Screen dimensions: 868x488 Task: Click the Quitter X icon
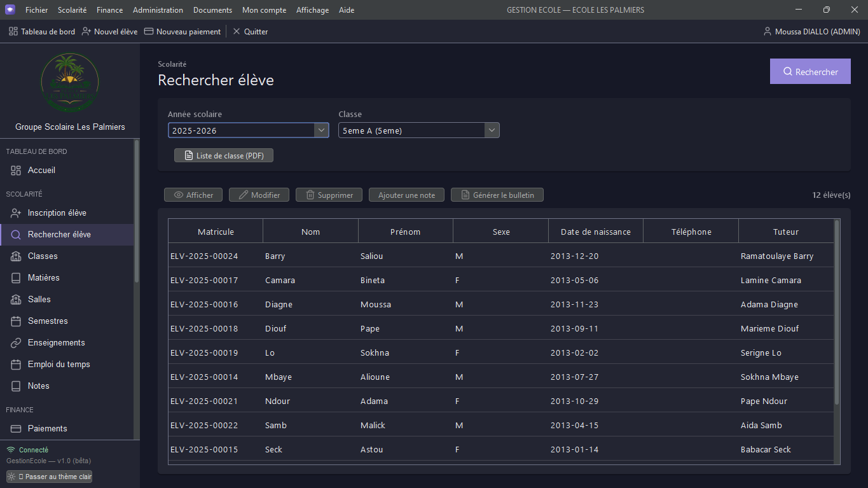[x=237, y=31]
